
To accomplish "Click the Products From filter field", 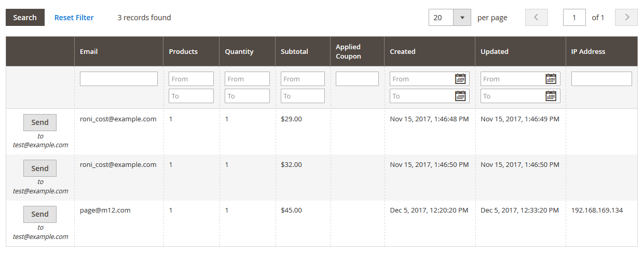I will coord(191,79).
